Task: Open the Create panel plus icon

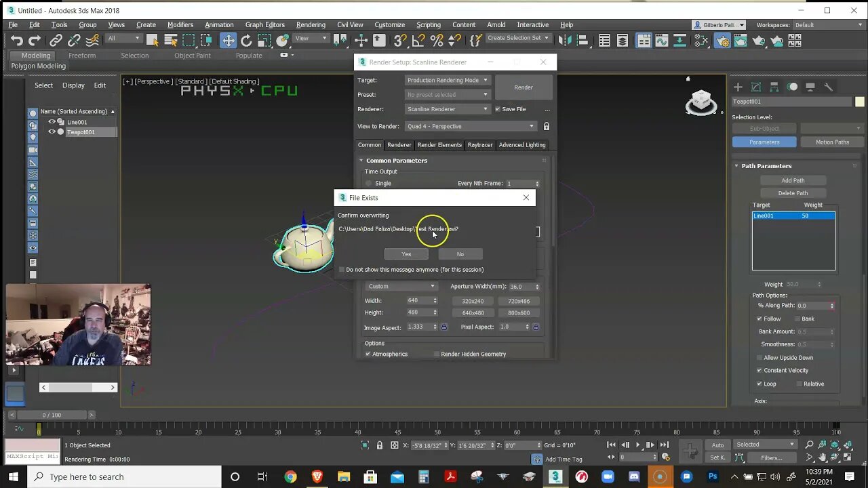Action: click(738, 87)
